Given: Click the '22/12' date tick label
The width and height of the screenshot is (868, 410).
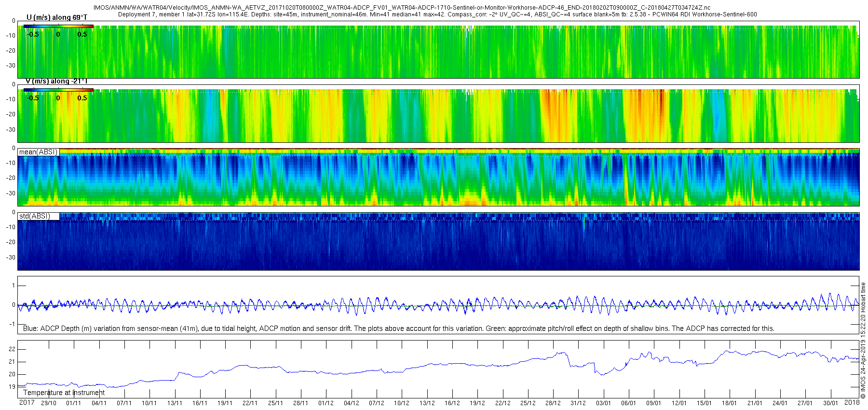Looking at the screenshot, I should pos(502,403).
